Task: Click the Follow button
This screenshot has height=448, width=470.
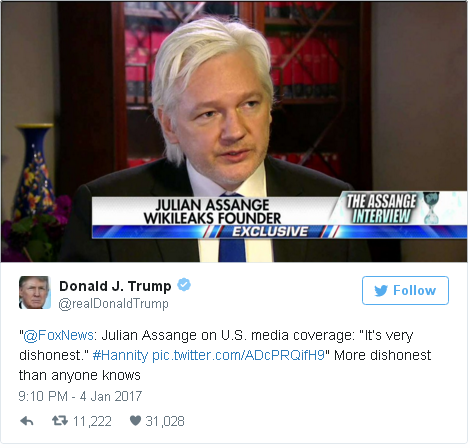Action: coord(405,290)
